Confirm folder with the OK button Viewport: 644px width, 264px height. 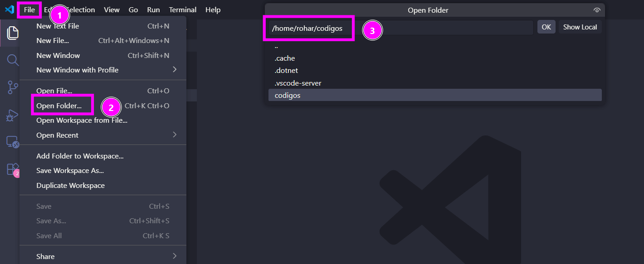pos(546,27)
